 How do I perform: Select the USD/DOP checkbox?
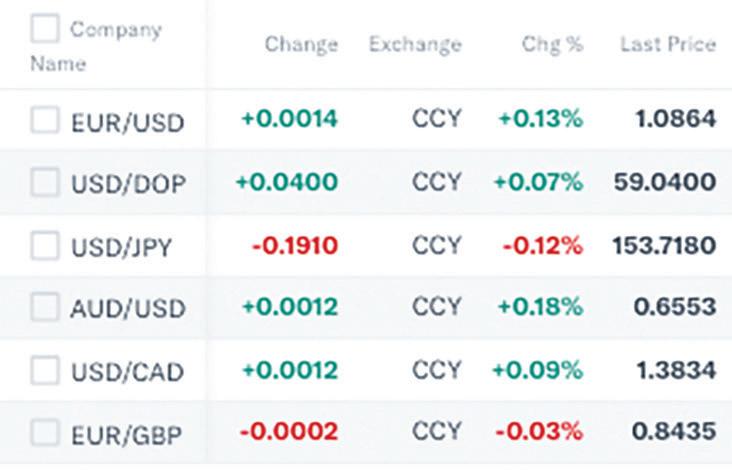45,183
